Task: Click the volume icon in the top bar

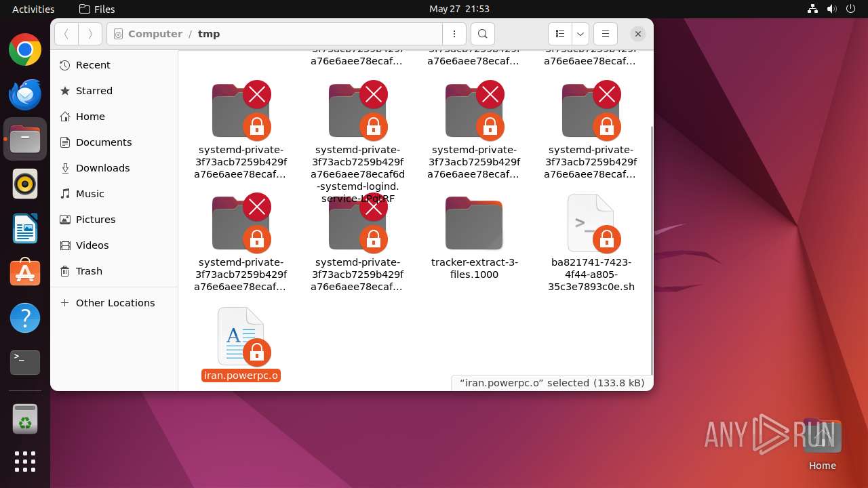Action: pyautogui.click(x=831, y=9)
